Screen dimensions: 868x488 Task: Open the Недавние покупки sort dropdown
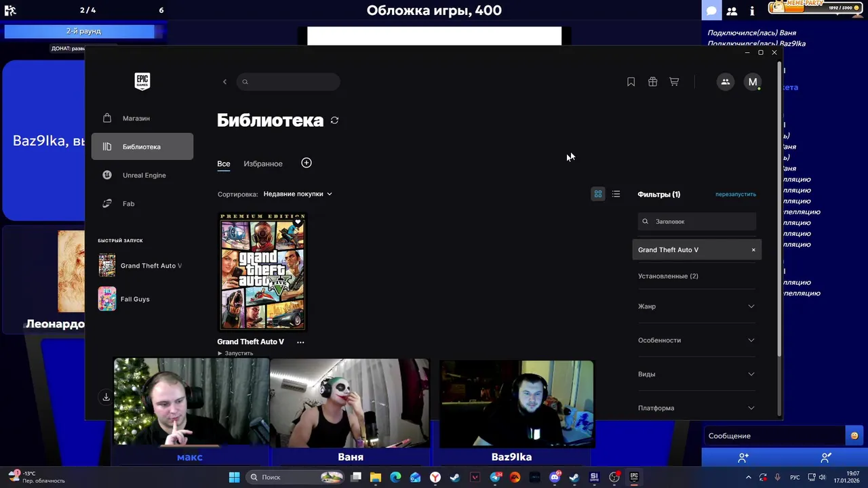[298, 194]
